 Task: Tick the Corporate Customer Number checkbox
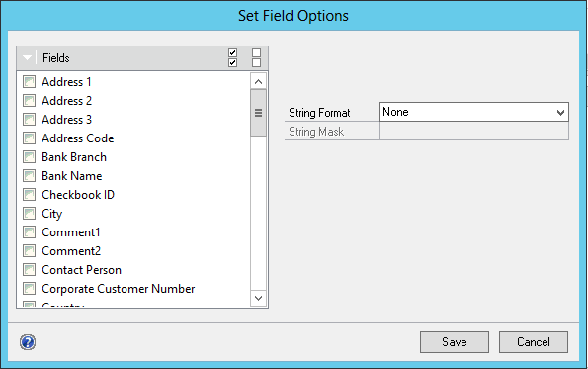pyautogui.click(x=29, y=289)
